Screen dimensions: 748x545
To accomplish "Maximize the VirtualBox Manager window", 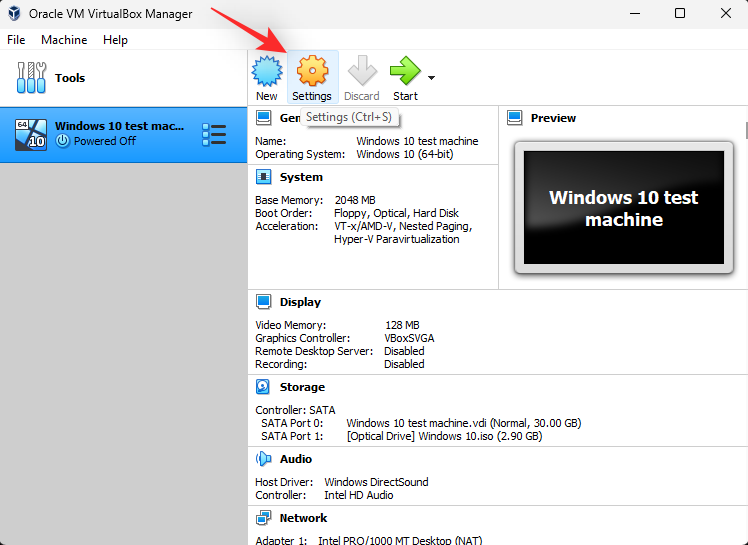I will [680, 13].
